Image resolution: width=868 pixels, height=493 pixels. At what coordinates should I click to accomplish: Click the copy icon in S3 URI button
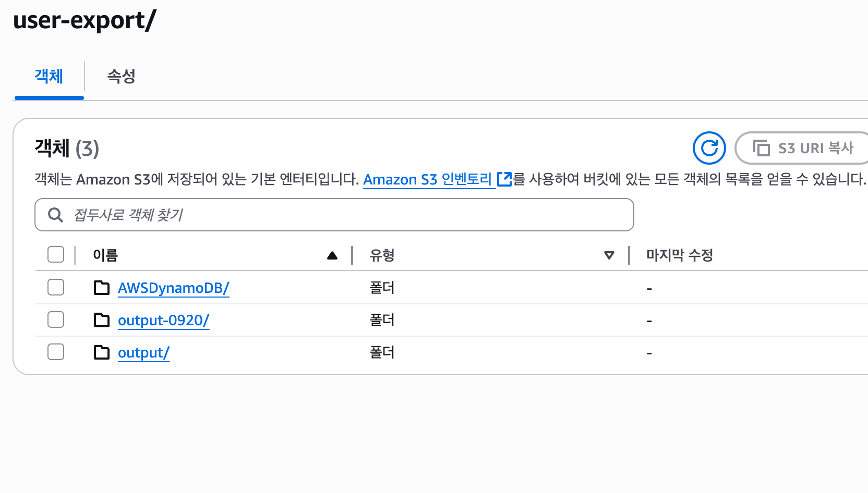coord(761,148)
